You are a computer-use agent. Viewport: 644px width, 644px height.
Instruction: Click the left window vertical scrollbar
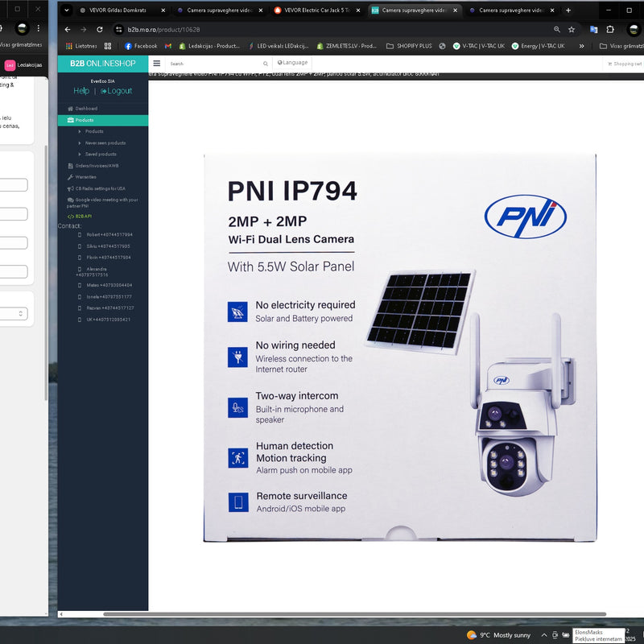pyautogui.click(x=46, y=273)
